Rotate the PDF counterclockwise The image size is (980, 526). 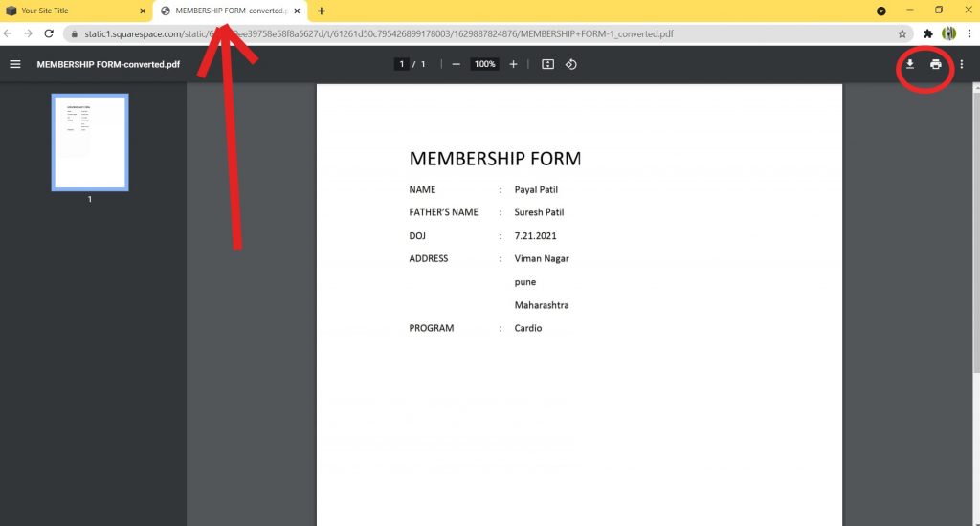571,64
